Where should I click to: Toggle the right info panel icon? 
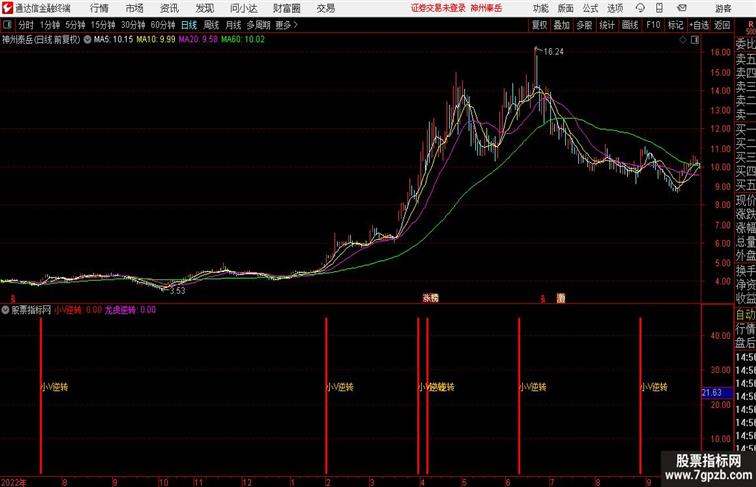695,40
